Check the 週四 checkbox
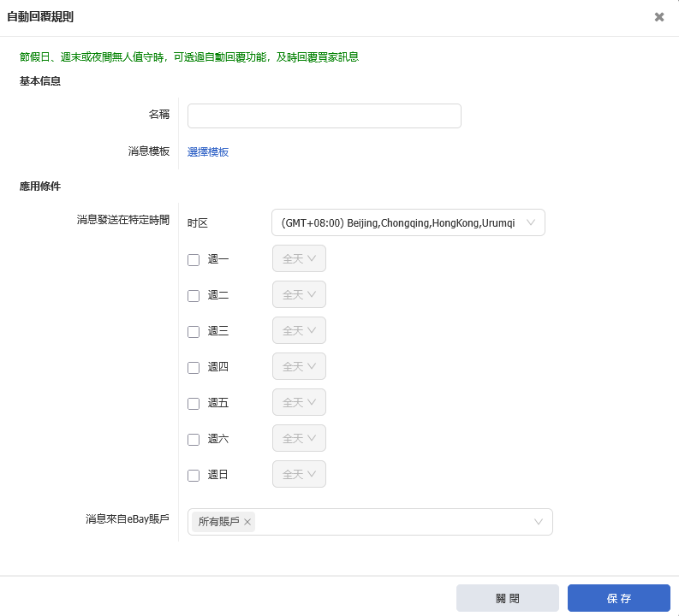679x616 pixels. tap(194, 368)
